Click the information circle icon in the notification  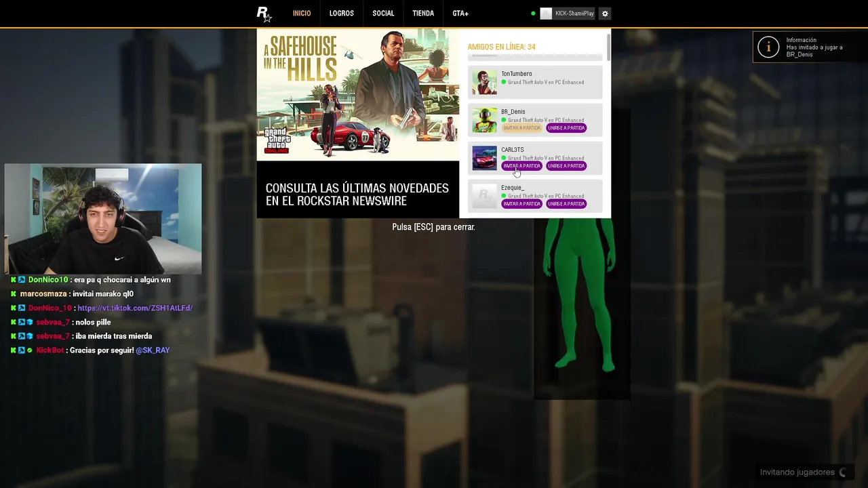(768, 47)
